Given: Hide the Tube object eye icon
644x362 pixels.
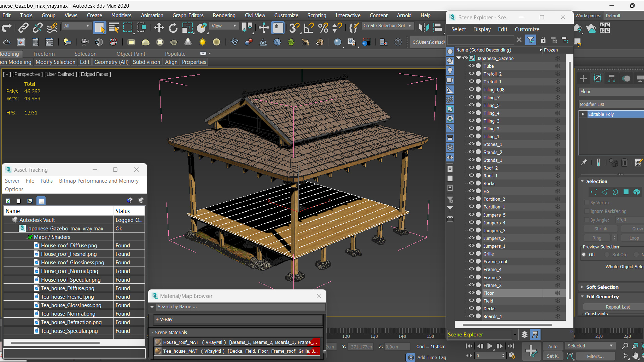Looking at the screenshot, I should click(x=471, y=66).
